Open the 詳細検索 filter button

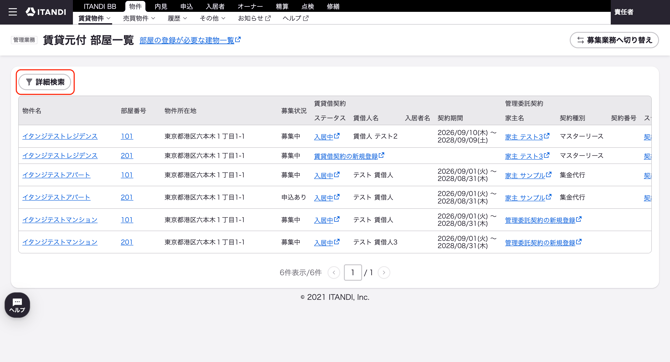click(45, 82)
